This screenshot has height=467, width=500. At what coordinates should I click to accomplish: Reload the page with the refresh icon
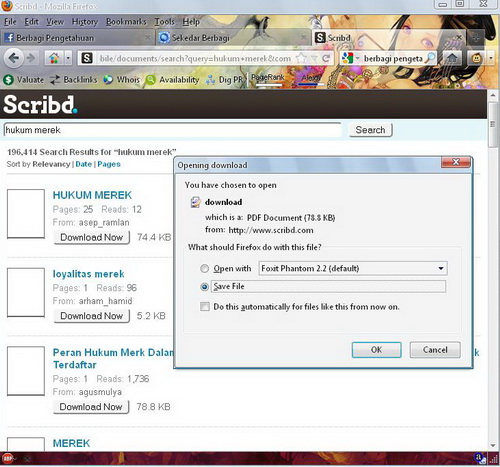(326, 58)
